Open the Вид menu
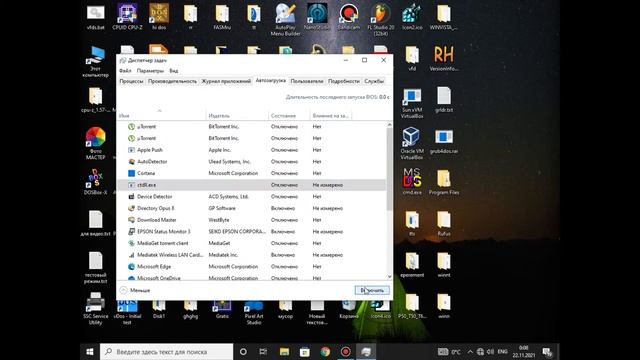 (173, 71)
